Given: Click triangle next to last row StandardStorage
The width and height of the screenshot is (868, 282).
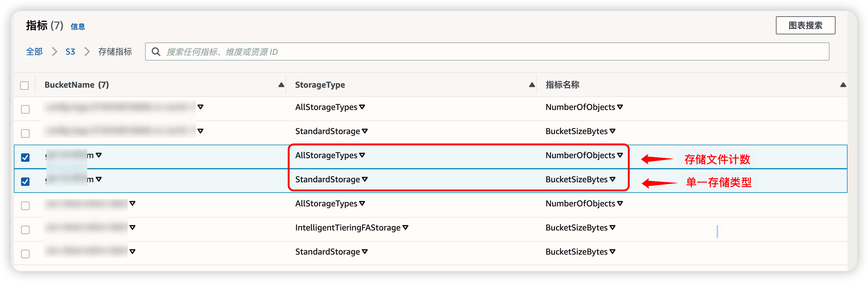Looking at the screenshot, I should click(x=364, y=252).
